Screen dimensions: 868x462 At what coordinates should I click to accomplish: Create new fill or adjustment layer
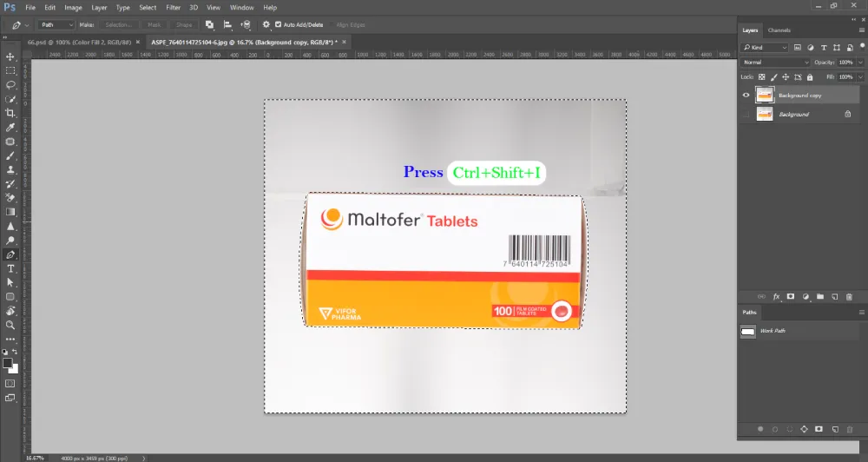(806, 297)
